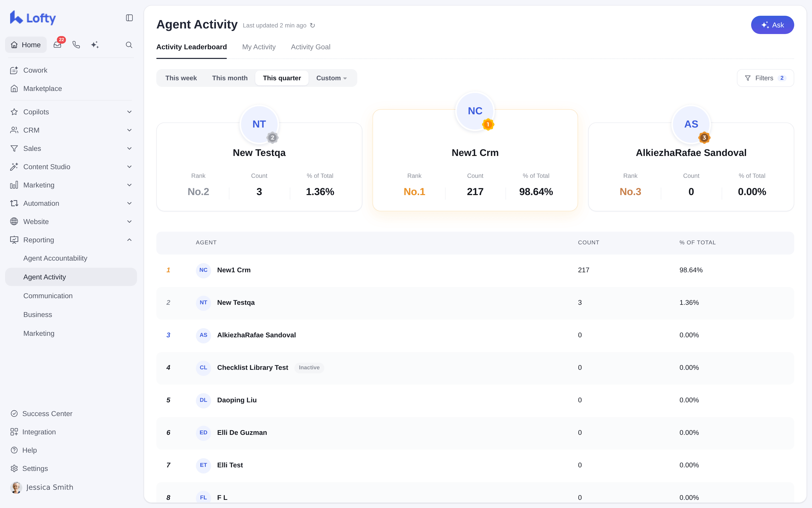Go to Home
812x508 pixels.
(x=26, y=45)
